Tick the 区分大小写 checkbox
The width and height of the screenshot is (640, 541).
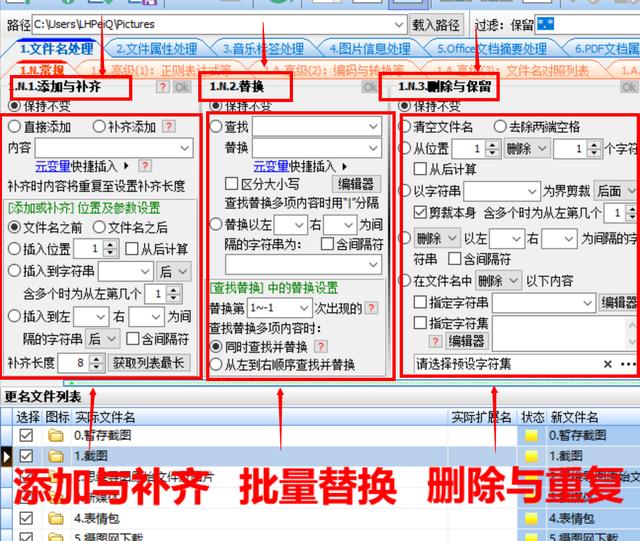pos(231,183)
